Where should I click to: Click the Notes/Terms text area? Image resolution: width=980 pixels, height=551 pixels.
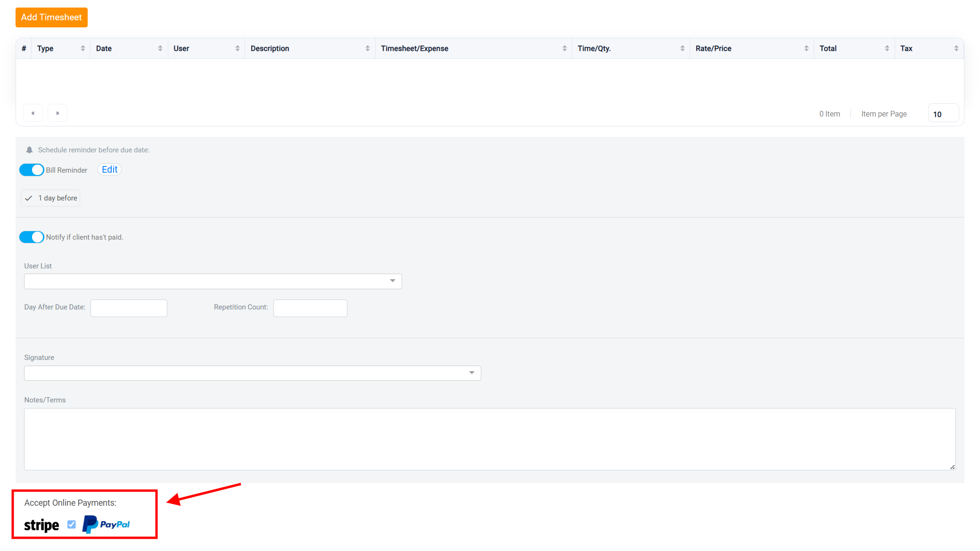[490, 439]
